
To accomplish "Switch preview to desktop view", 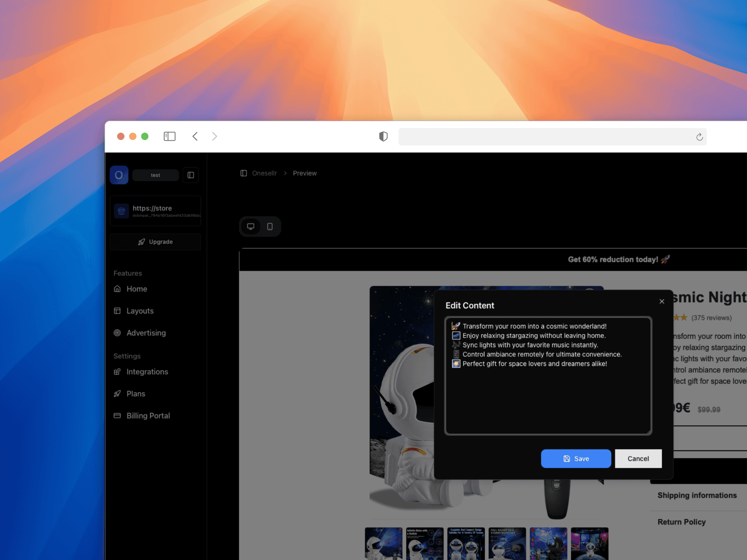I will click(251, 226).
